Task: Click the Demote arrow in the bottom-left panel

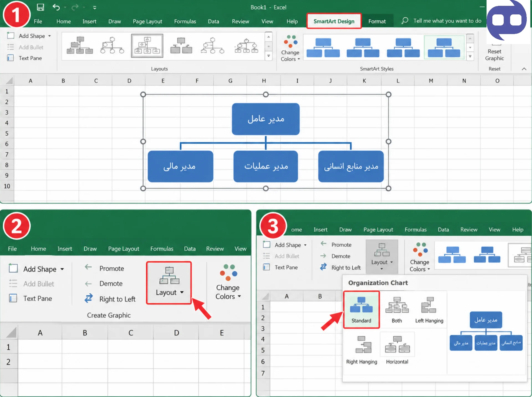Action: (x=88, y=284)
